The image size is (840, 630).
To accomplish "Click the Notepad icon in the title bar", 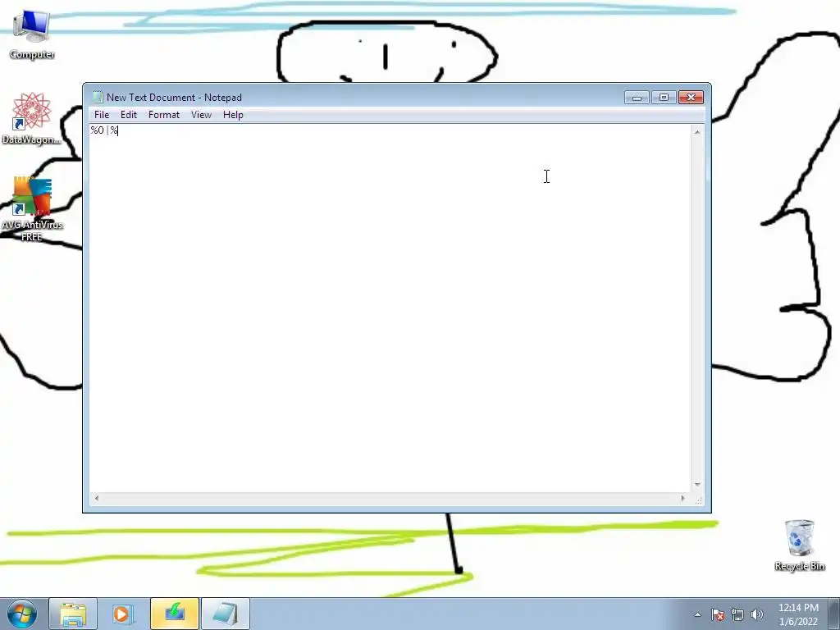I will point(98,97).
